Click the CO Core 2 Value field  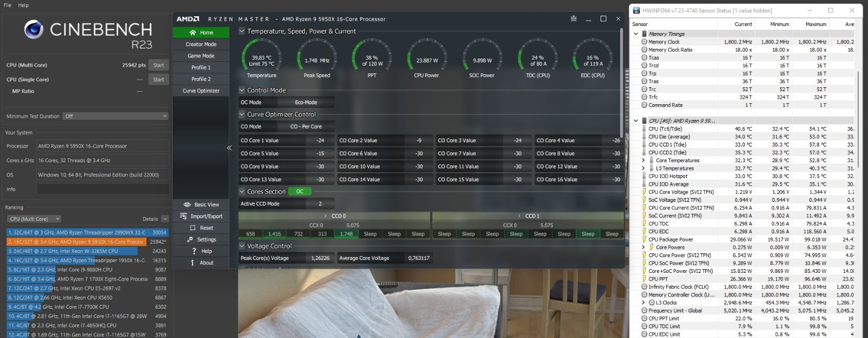(385, 141)
